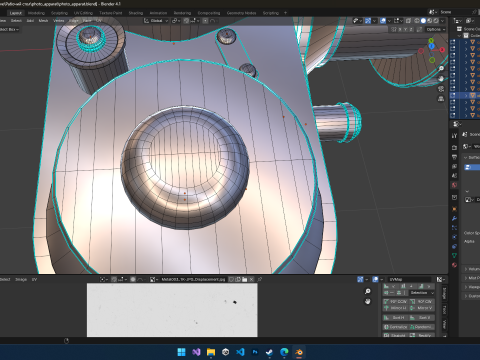Switch to the Modeling workspace tab
Screen dimensions: 480x360
pyautogui.click(x=36, y=13)
